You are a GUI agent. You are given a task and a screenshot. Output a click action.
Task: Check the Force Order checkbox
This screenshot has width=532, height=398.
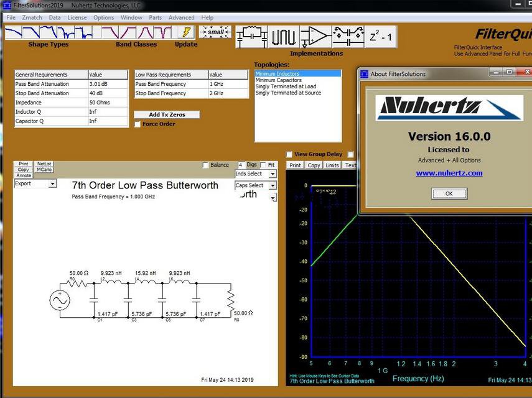coord(138,123)
